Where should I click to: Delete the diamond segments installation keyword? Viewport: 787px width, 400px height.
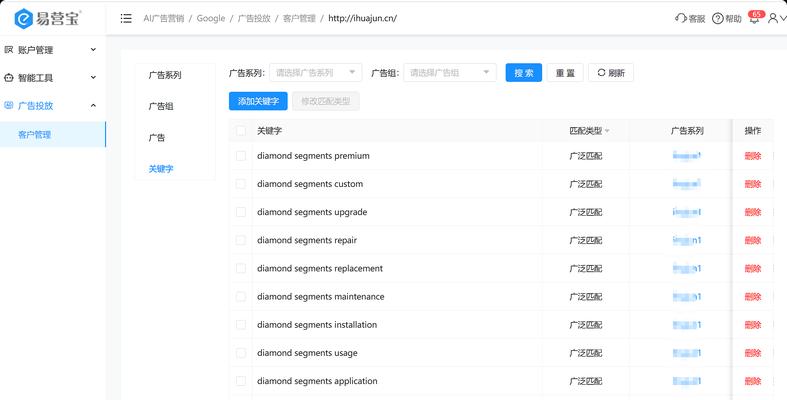pyautogui.click(x=753, y=325)
